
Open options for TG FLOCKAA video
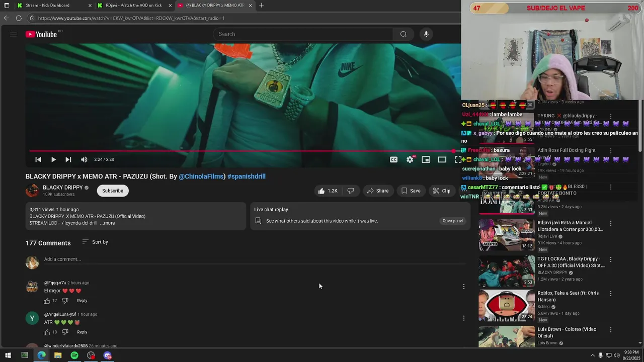611,259
